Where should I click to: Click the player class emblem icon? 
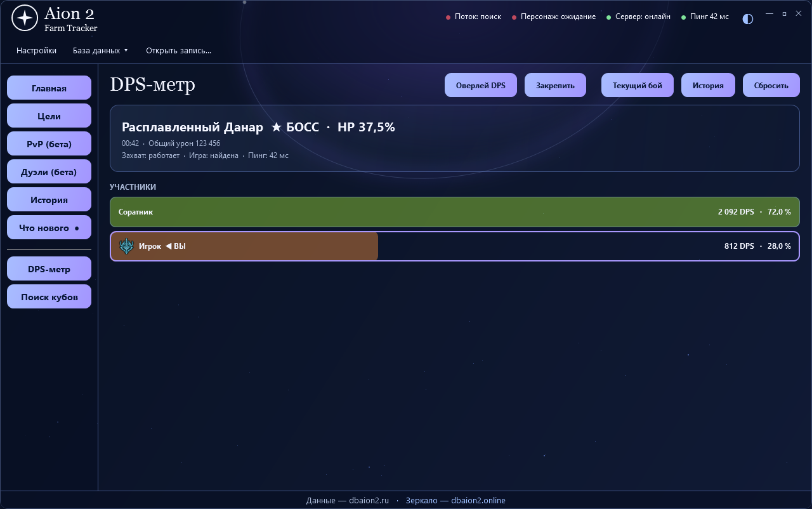127,246
